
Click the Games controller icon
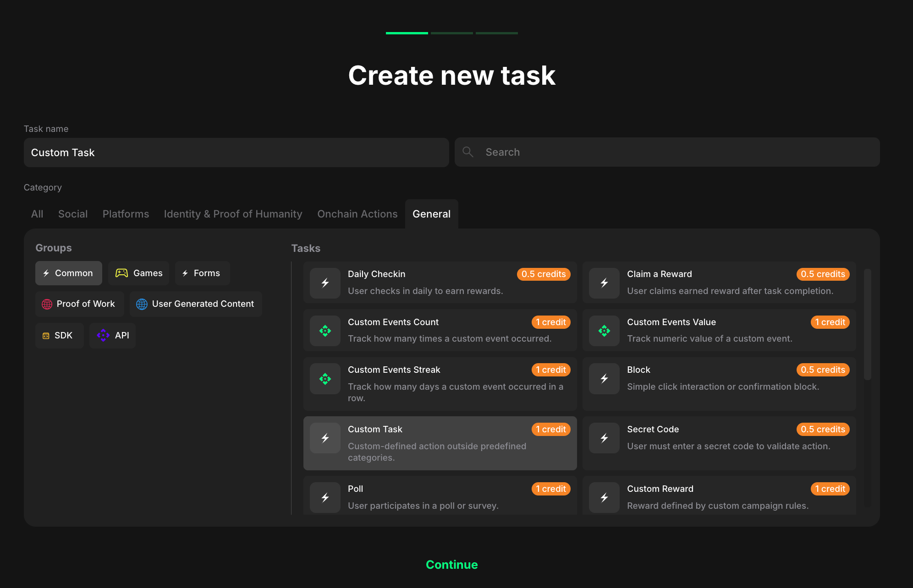coord(121,273)
